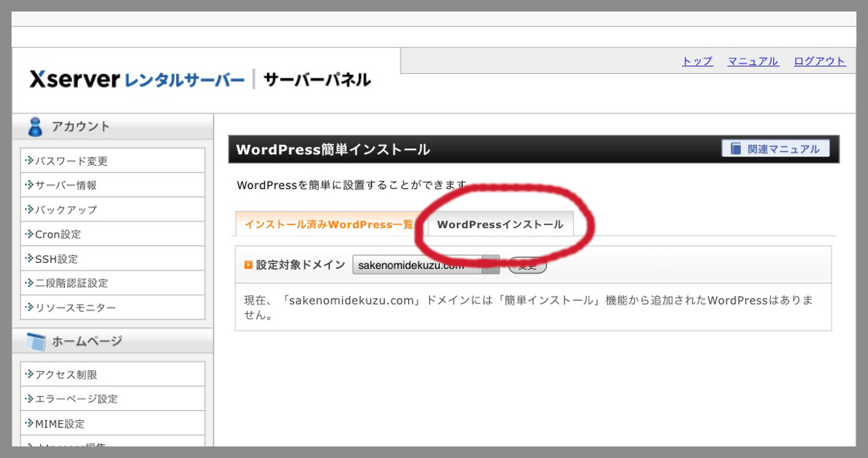The height and width of the screenshot is (458, 868).
Task: Click the 設定対象ドメイン label
Action: [x=301, y=265]
